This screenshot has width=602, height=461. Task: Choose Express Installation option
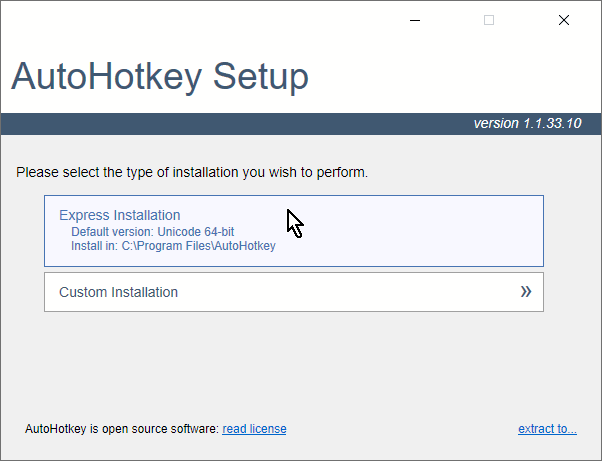coord(294,231)
